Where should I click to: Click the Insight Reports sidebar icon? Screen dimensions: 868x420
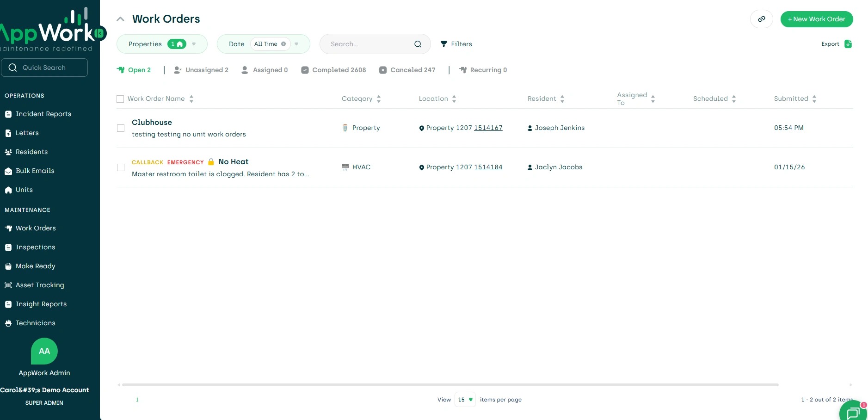[x=8, y=304]
